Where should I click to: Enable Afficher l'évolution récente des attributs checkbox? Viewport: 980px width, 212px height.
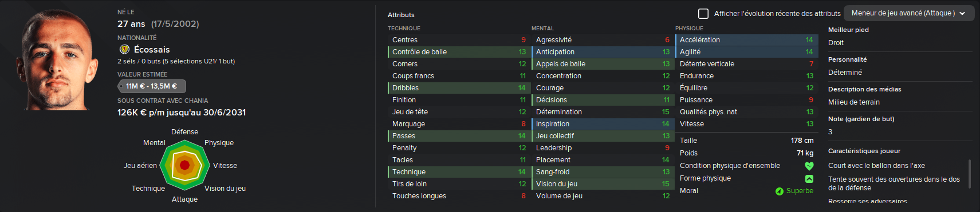click(x=703, y=13)
